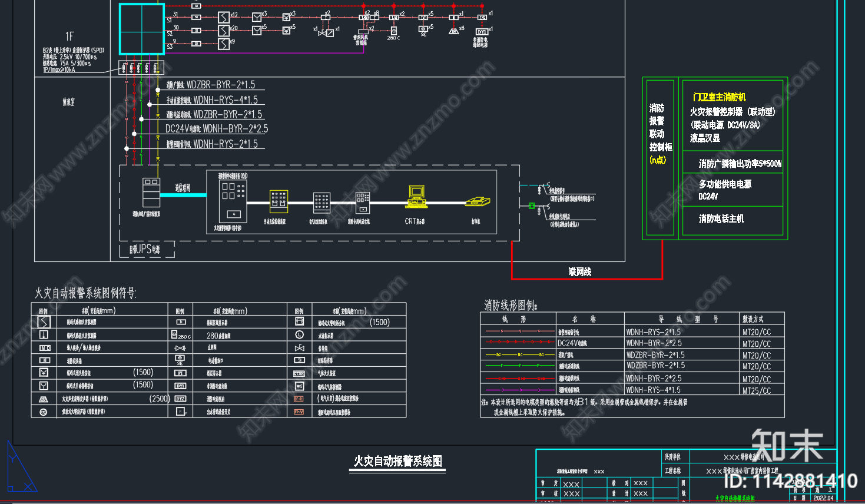Click the cyan communication network line
Screen dimensions: 865x504
(x=183, y=195)
